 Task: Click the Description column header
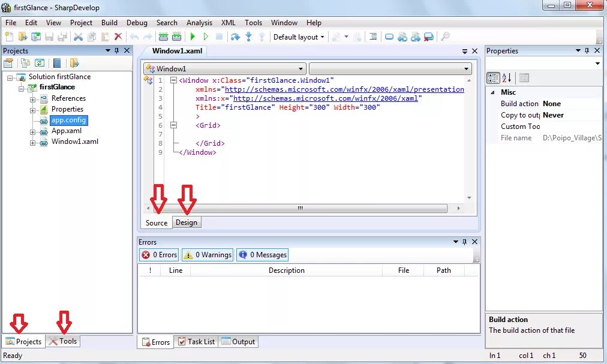point(287,270)
